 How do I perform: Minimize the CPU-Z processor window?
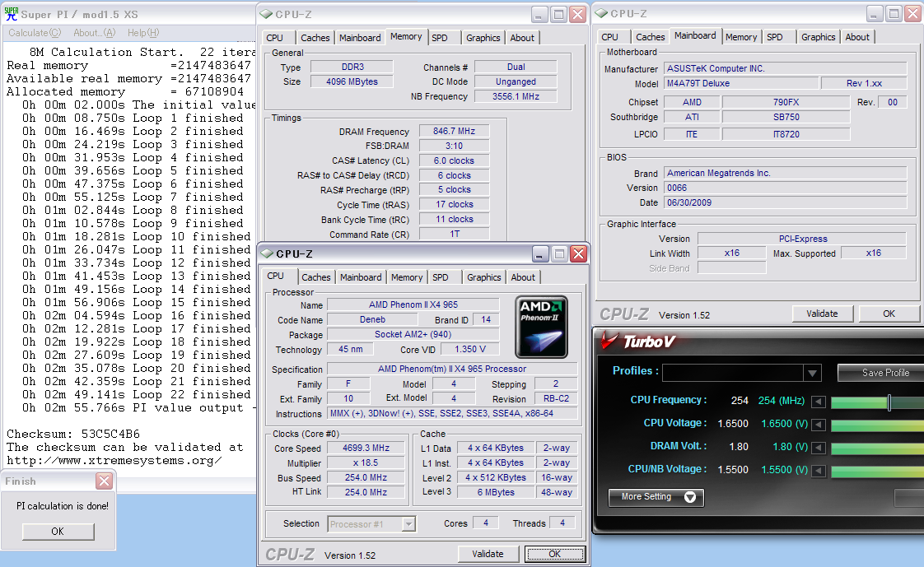pos(539,253)
